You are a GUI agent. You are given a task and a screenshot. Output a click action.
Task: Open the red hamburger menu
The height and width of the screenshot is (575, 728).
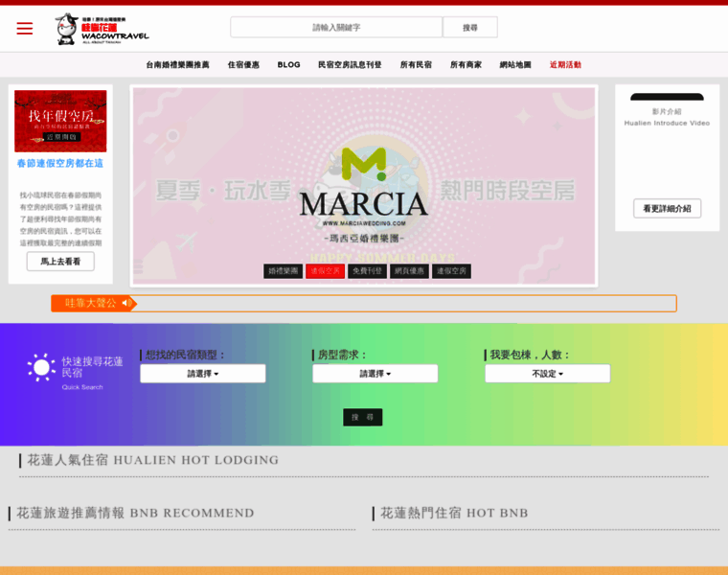pyautogui.click(x=25, y=29)
